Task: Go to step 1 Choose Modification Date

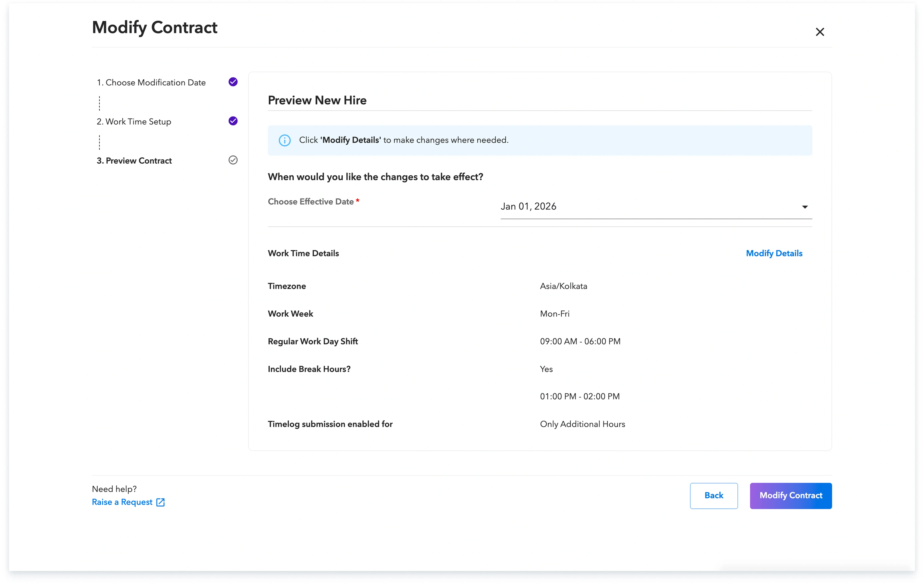Action: coord(151,83)
